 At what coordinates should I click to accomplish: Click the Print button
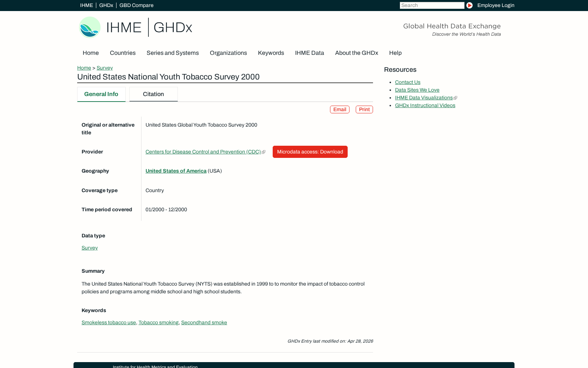364,109
